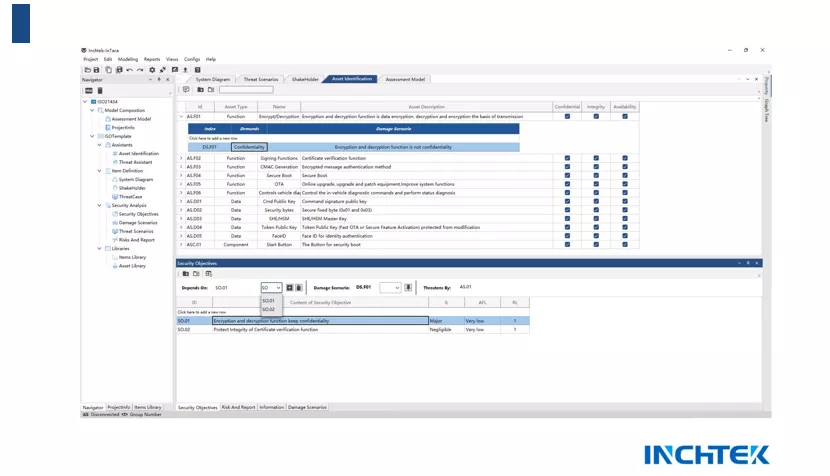Click the open project folder icon
This screenshot has width=830, height=476.
click(87, 70)
